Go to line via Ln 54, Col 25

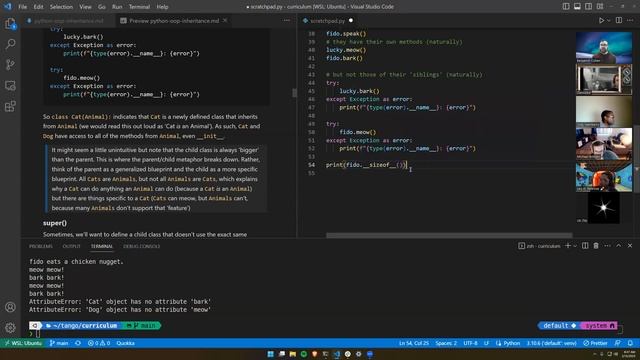(x=413, y=343)
